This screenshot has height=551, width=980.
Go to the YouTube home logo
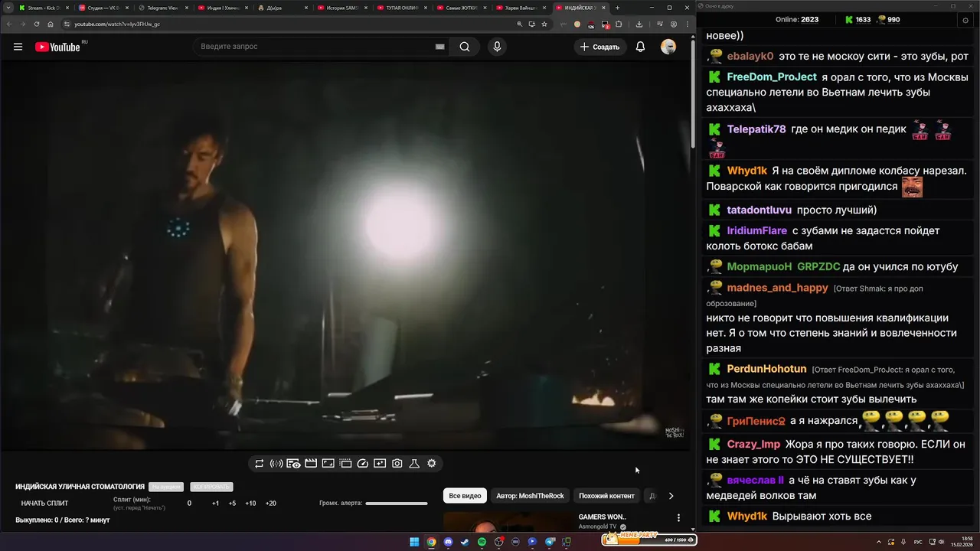coord(58,47)
